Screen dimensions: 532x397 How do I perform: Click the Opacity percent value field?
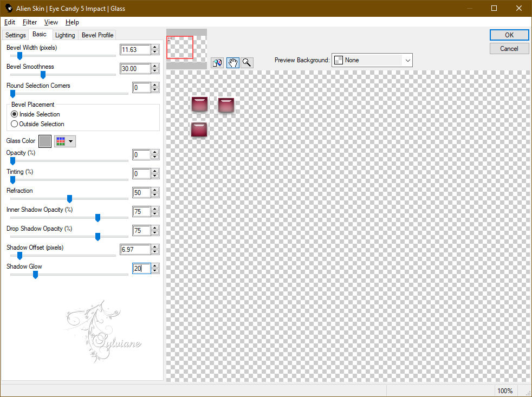coord(141,155)
